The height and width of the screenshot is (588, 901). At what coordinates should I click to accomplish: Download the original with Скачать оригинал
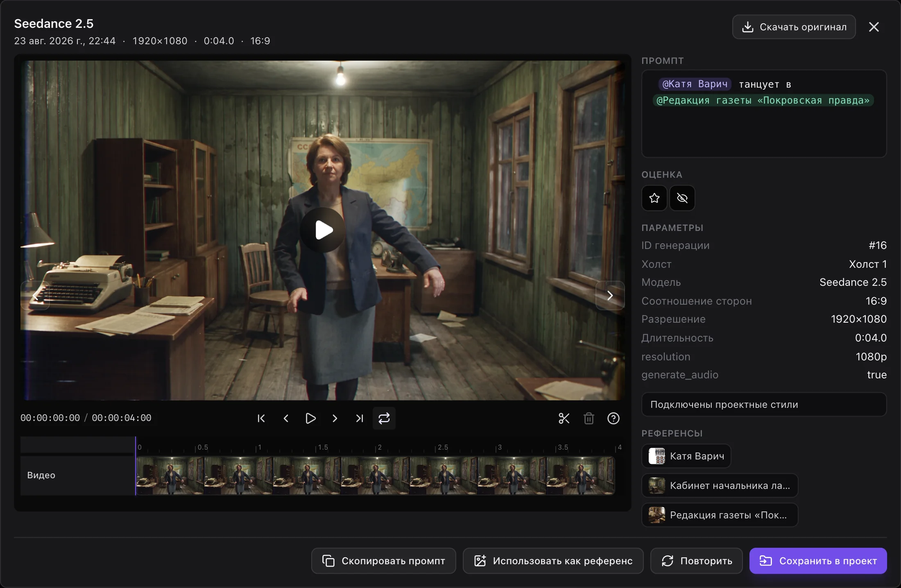click(794, 27)
